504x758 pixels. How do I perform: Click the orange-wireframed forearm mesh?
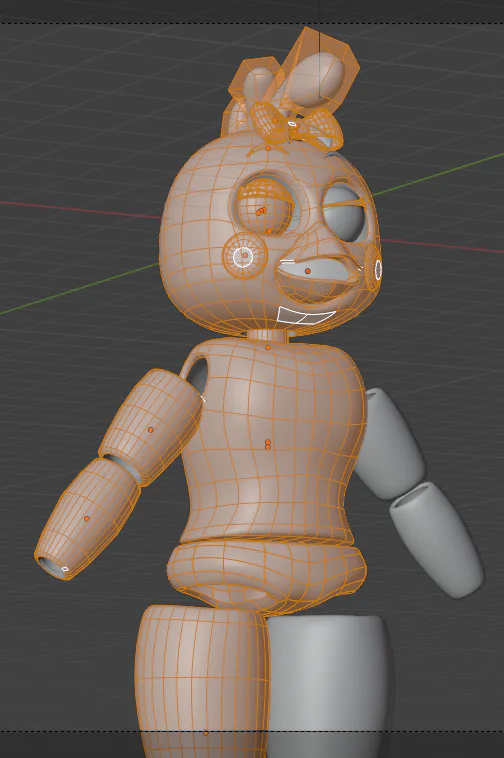click(x=87, y=518)
